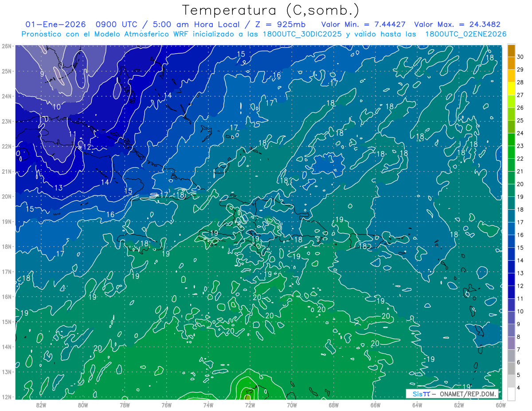Click the latitude label "15N"

coord(6,322)
